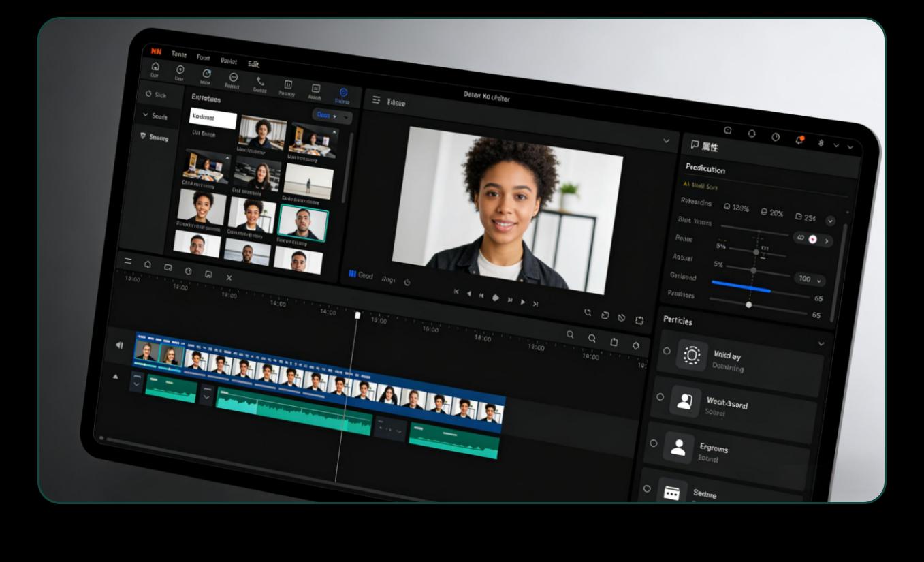Click the minus-circle toolbar icon

click(234, 77)
